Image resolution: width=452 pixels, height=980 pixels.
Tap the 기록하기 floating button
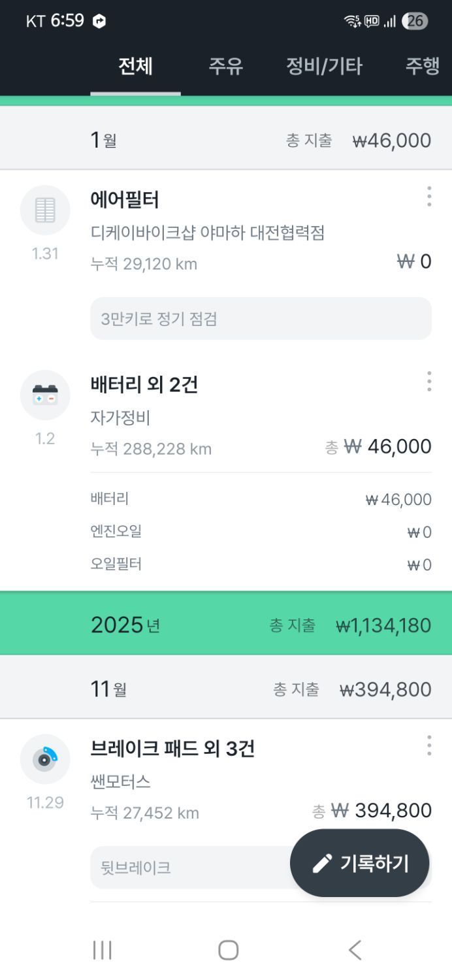(360, 863)
